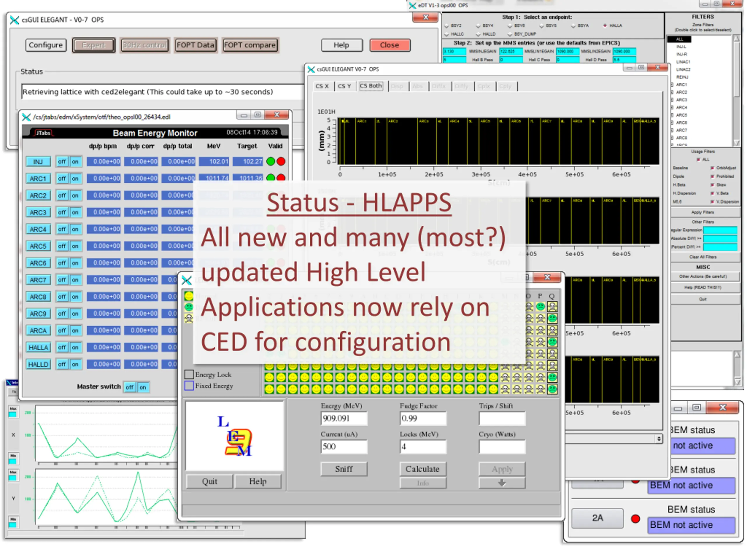The height and width of the screenshot is (560, 747).
Task: Expand the ARC1 zone filter entry
Action: [672, 85]
